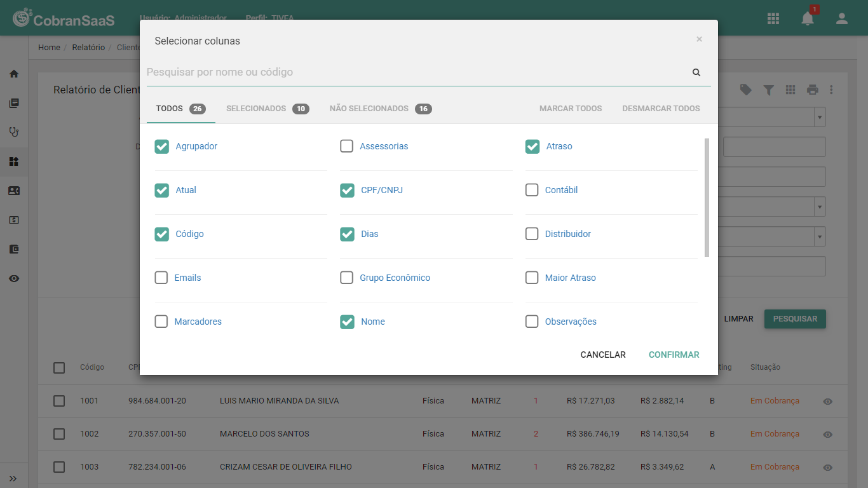Viewport: 868px width, 488px height.
Task: Click the print icon
Action: point(813,90)
